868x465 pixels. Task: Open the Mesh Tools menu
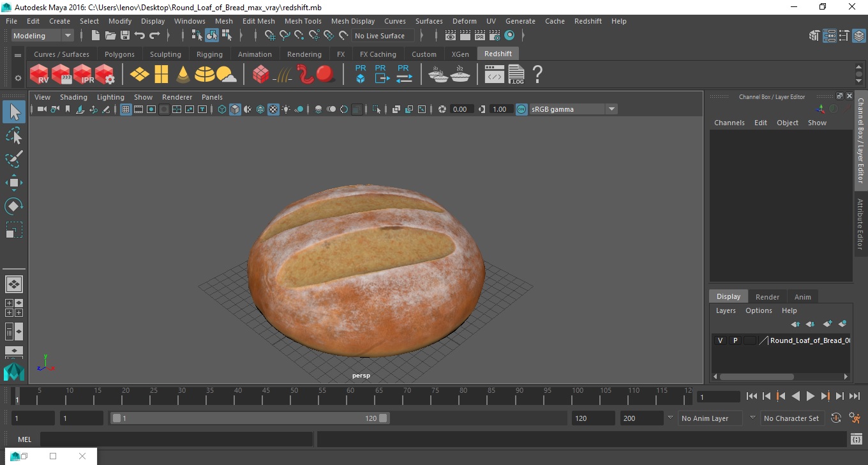(303, 21)
